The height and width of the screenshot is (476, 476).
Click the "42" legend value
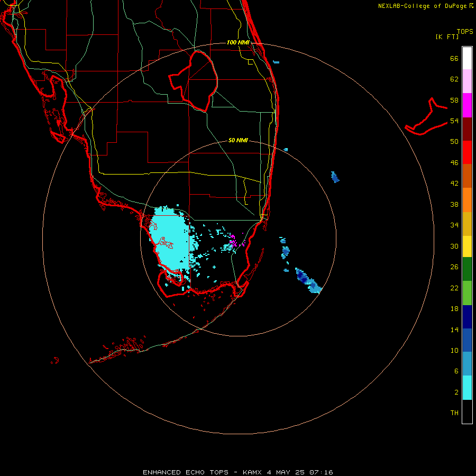(454, 184)
